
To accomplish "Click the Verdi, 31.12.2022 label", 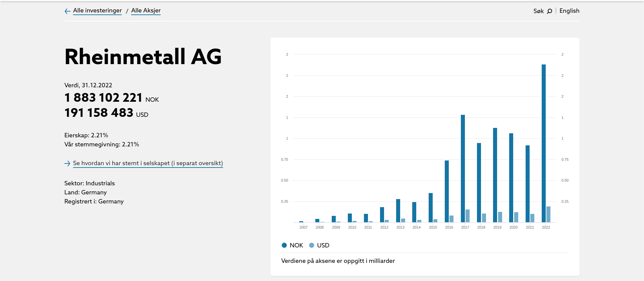I will tap(88, 85).
